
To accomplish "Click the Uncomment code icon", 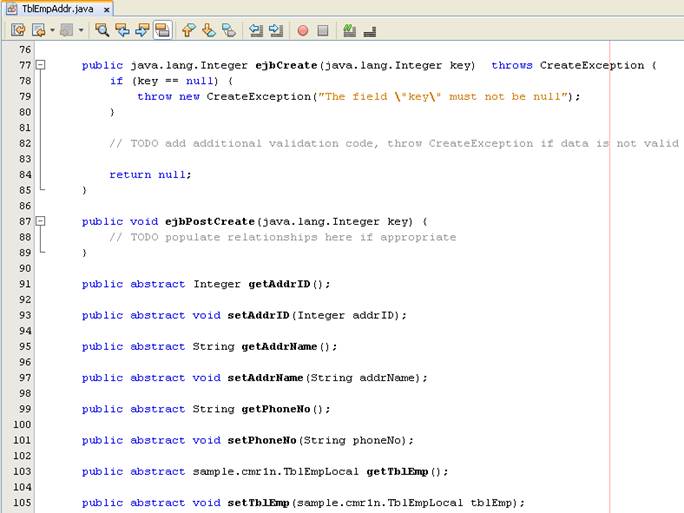I will (370, 31).
